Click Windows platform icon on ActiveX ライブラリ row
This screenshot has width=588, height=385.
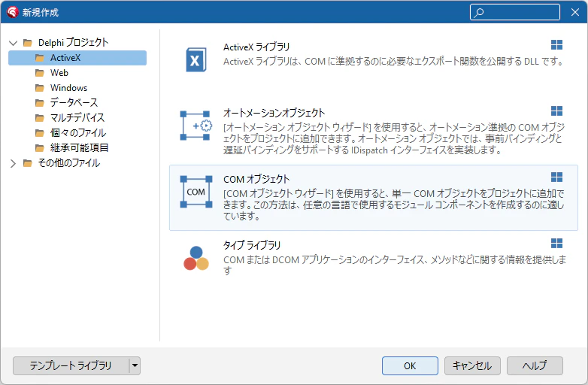(556, 45)
